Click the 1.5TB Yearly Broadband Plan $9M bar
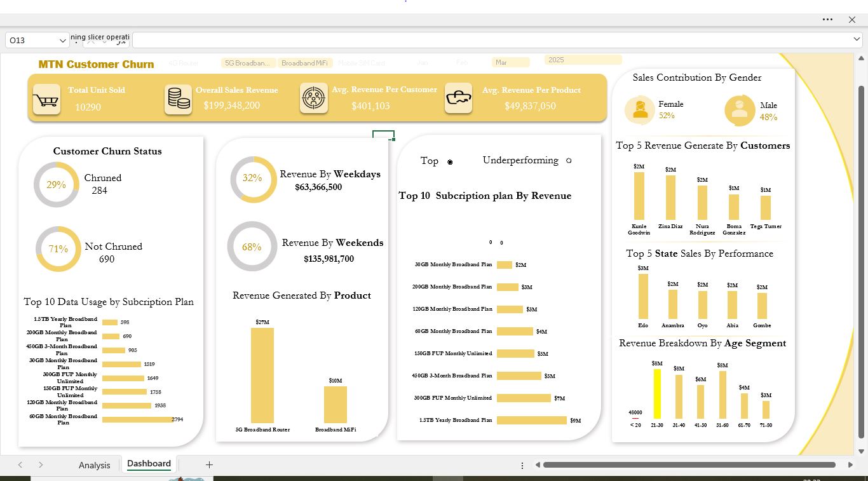The height and width of the screenshot is (481, 868). click(x=532, y=420)
